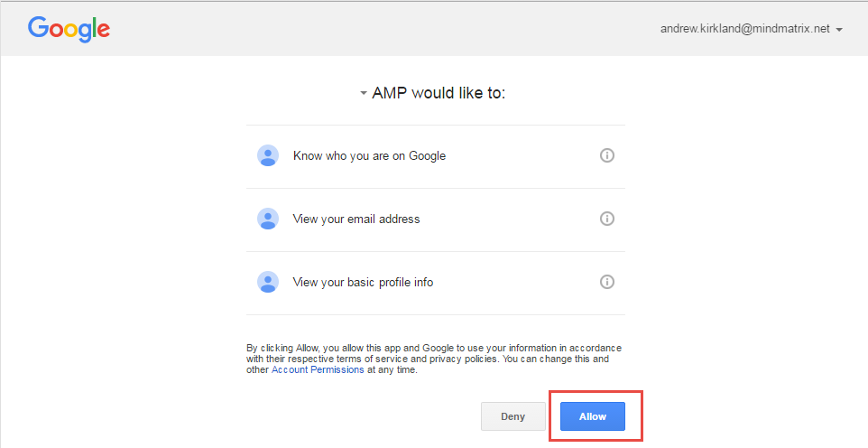Click the Google logo
Viewport: 868px width, 448px height.
(x=69, y=29)
